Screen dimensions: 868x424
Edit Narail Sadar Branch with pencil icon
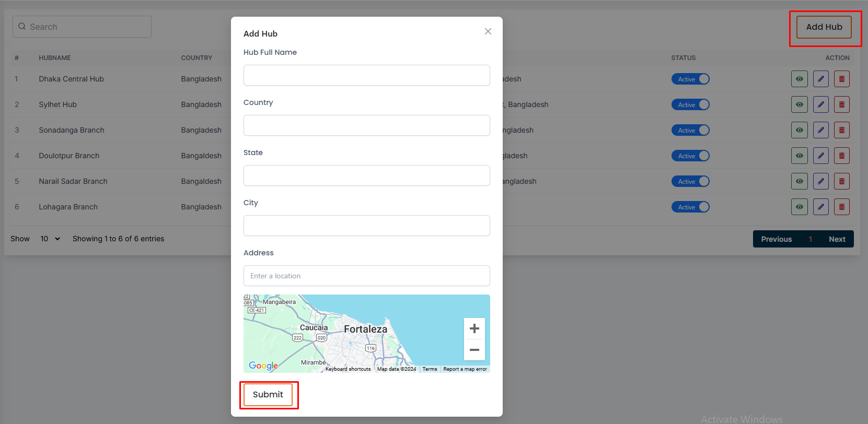[820, 181]
